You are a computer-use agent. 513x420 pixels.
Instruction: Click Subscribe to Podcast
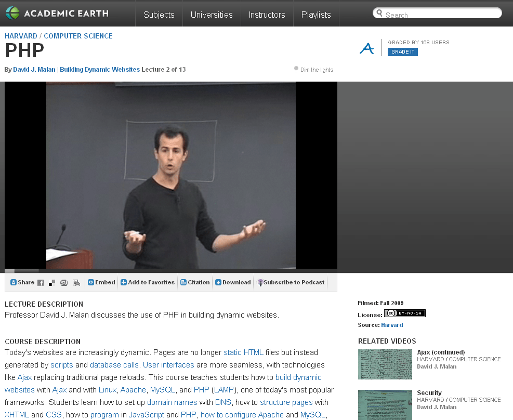291,282
